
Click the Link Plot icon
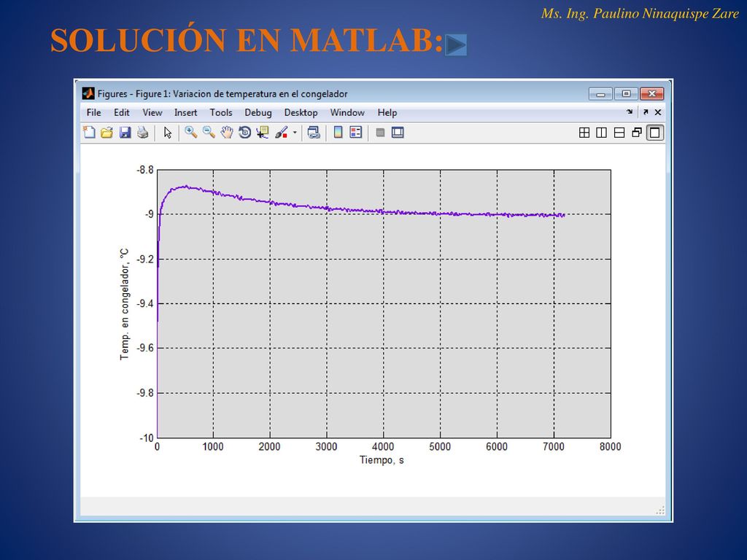(314, 133)
